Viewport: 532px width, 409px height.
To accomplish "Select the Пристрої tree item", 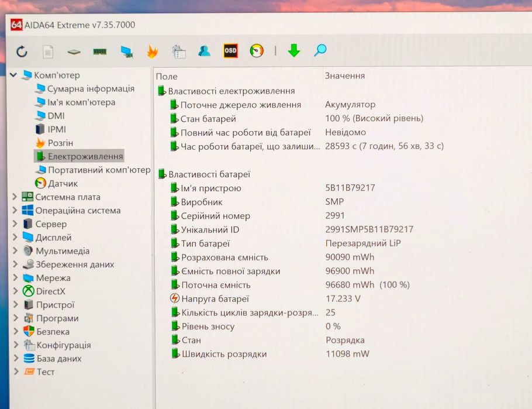I will (x=49, y=305).
